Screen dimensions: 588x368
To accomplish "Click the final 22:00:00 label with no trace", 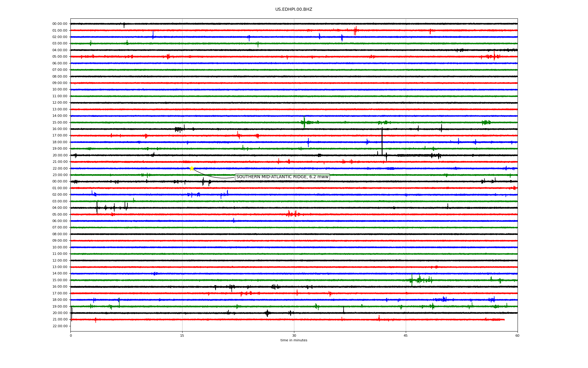I will tap(60, 326).
